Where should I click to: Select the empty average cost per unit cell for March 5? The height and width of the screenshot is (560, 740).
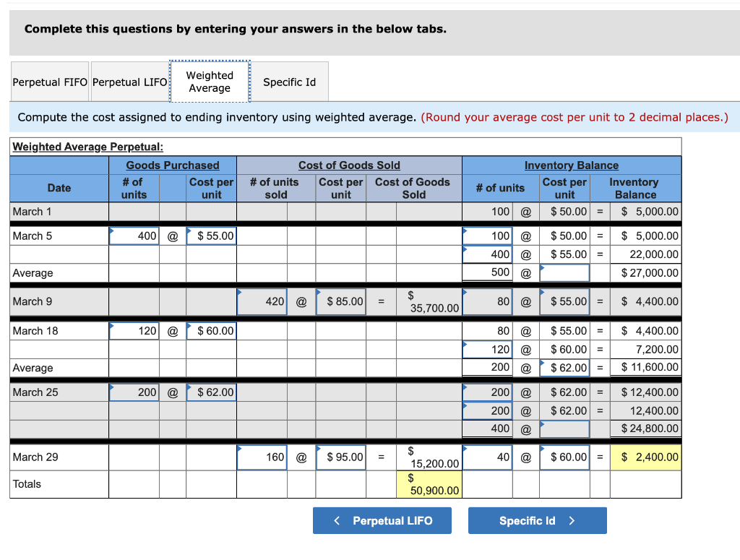pyautogui.click(x=564, y=272)
